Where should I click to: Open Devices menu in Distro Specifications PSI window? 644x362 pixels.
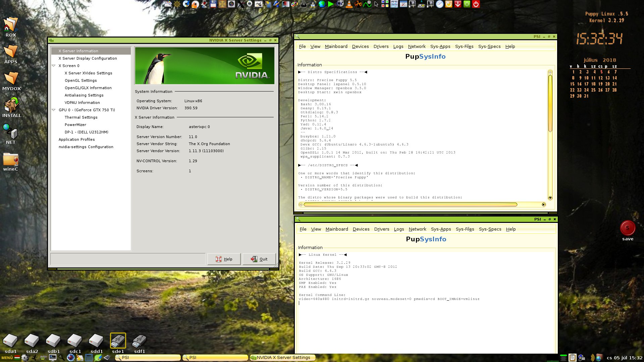click(x=360, y=47)
